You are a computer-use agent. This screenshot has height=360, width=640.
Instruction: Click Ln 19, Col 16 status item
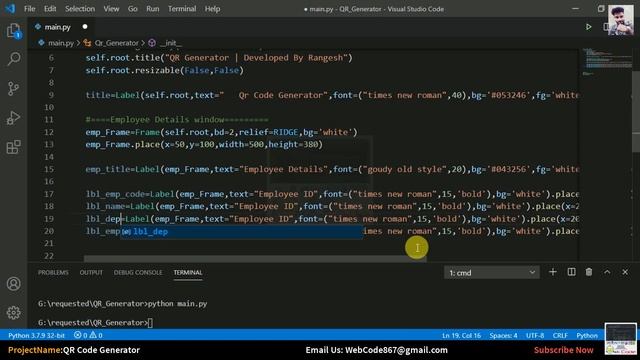point(461,335)
